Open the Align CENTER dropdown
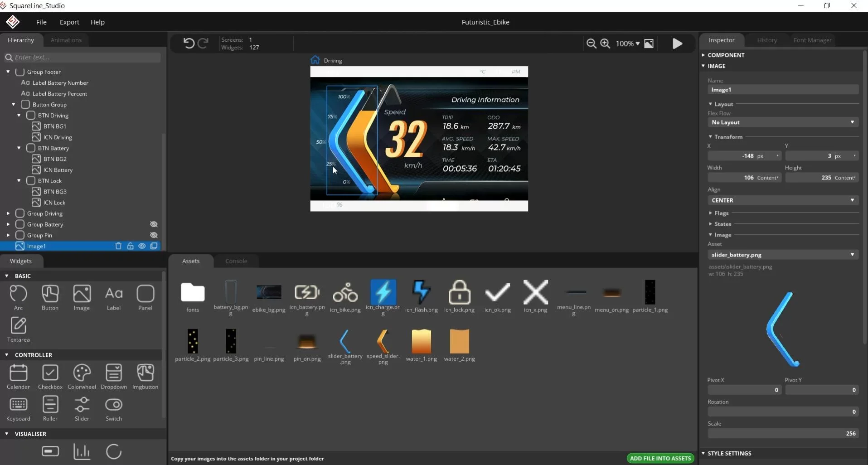The image size is (868, 465). (x=783, y=200)
